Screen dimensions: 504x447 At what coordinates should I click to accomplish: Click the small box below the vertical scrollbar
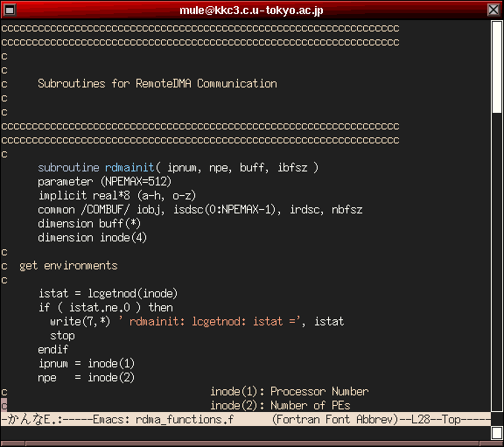497,433
